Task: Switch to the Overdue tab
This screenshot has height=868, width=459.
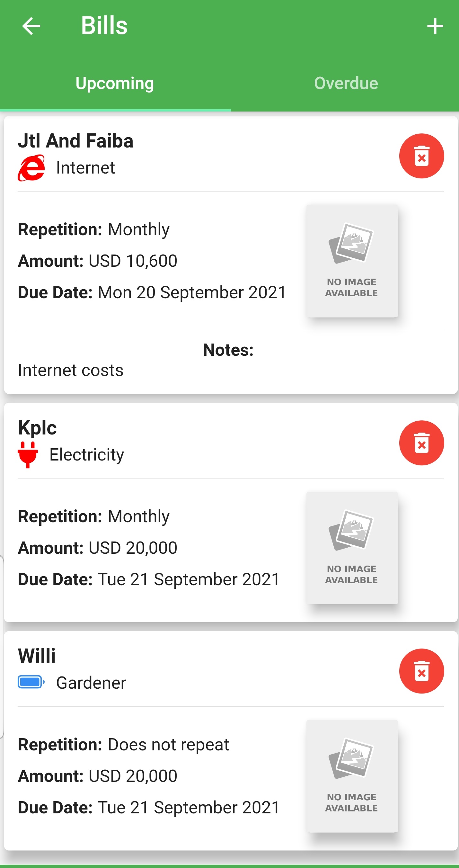Action: (346, 83)
